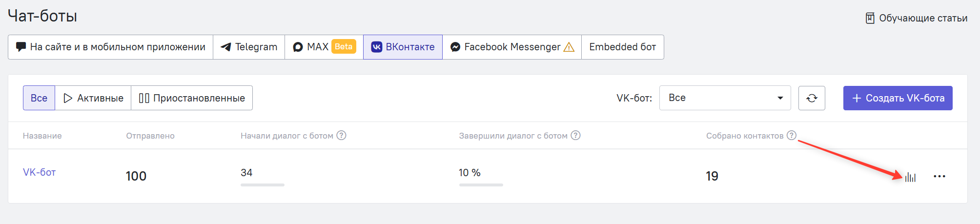Expand the VK-бот filter dropdown
Viewport: 980px width, 224px height.
pos(725,98)
